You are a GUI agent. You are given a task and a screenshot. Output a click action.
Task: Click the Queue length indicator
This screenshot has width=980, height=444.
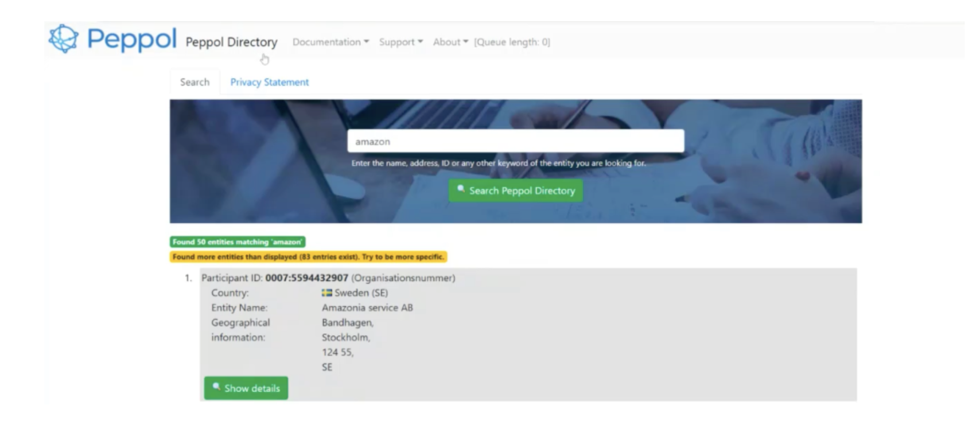tap(512, 42)
